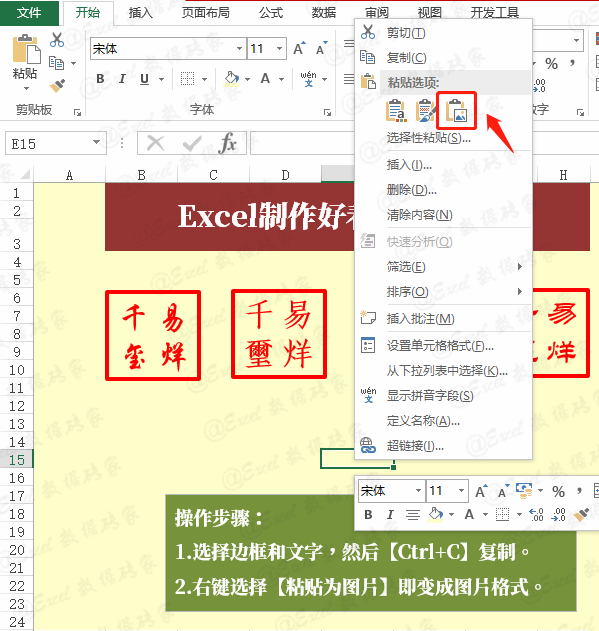Click mini toolbar center align icon
Screen dimensions: 599x631
coord(413,515)
